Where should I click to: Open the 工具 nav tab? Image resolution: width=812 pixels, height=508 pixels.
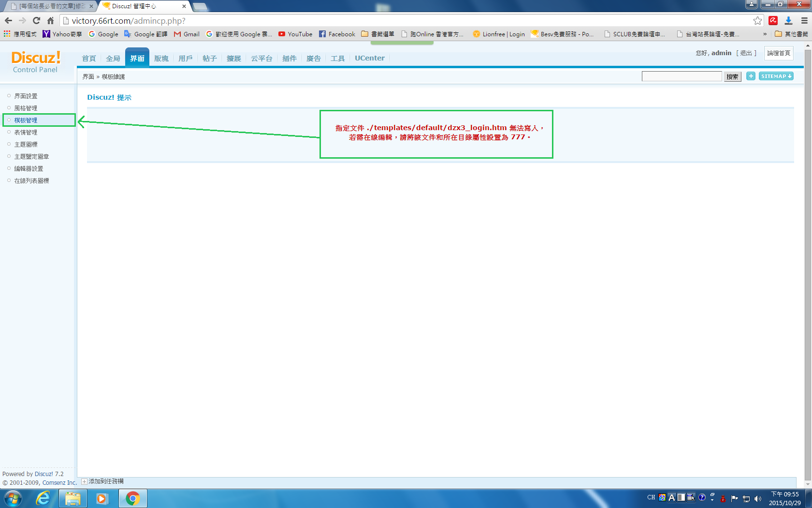click(x=338, y=58)
